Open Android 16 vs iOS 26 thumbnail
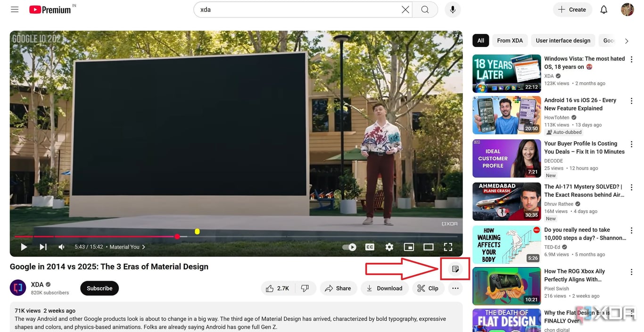The image size is (644, 332). 507,115
